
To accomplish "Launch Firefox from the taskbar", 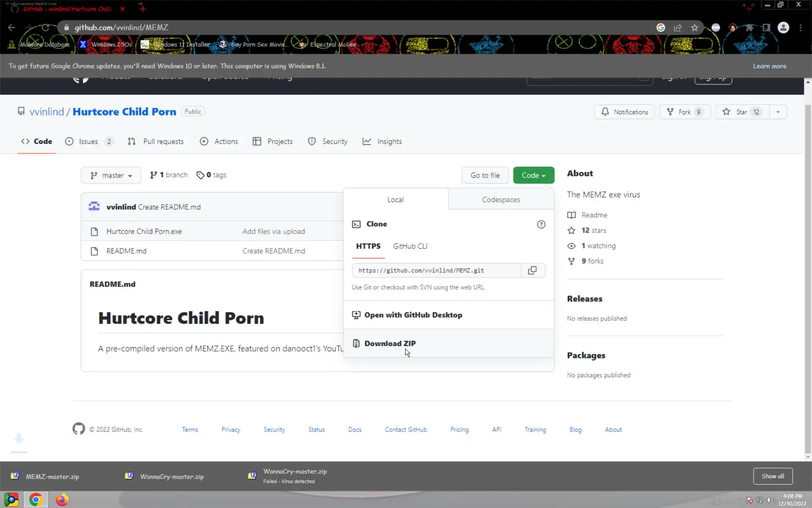I will (62, 500).
